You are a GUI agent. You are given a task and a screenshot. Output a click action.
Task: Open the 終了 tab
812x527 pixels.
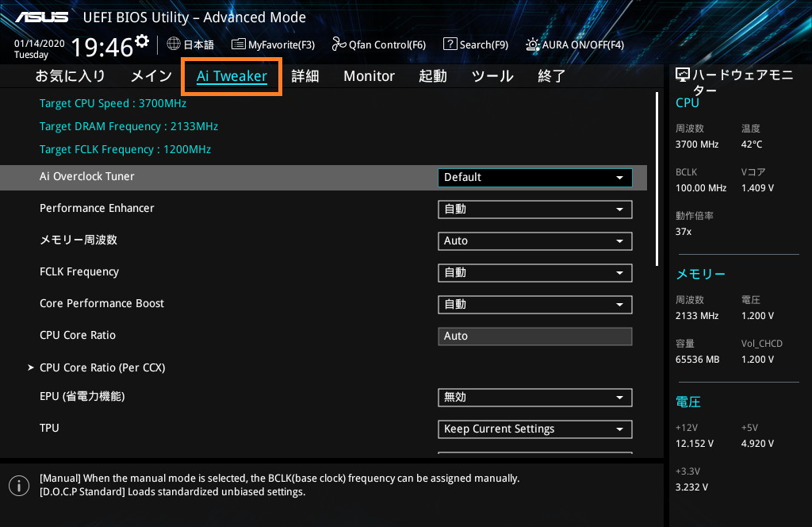pyautogui.click(x=552, y=76)
